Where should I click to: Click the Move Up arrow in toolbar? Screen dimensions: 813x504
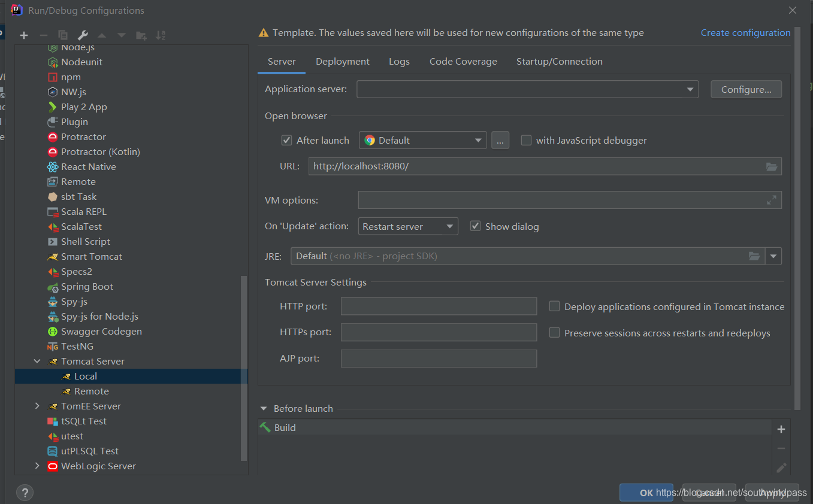102,35
